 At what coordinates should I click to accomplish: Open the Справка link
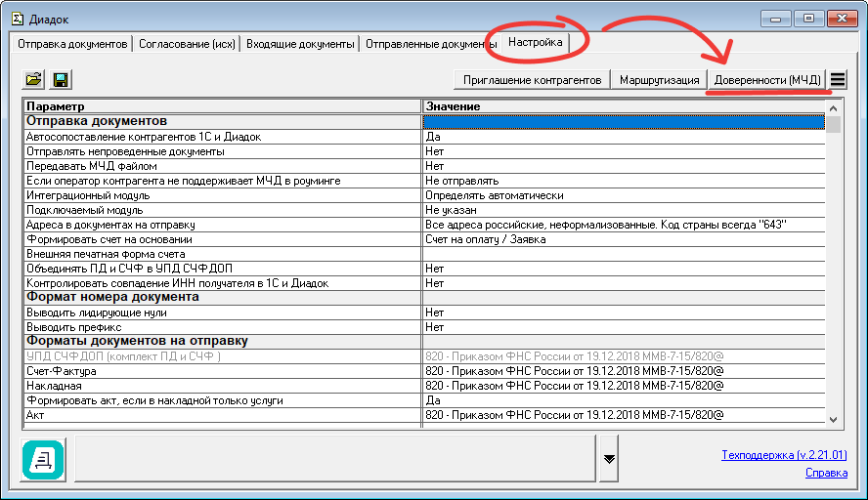tap(826, 473)
